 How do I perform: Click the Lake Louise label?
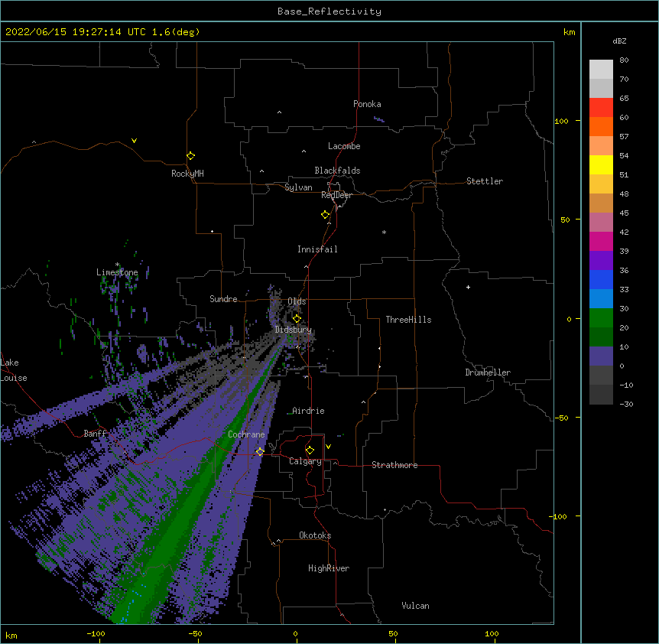point(13,370)
